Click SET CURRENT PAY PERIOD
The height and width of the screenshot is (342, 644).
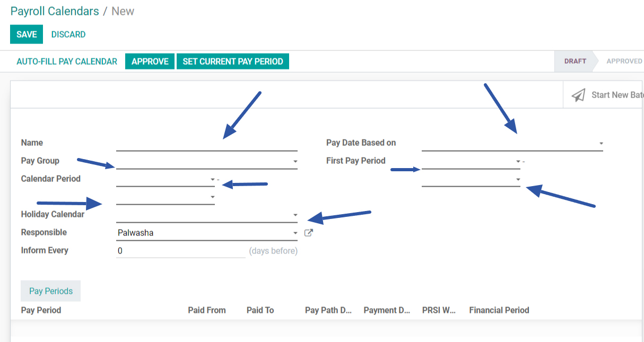pos(232,61)
